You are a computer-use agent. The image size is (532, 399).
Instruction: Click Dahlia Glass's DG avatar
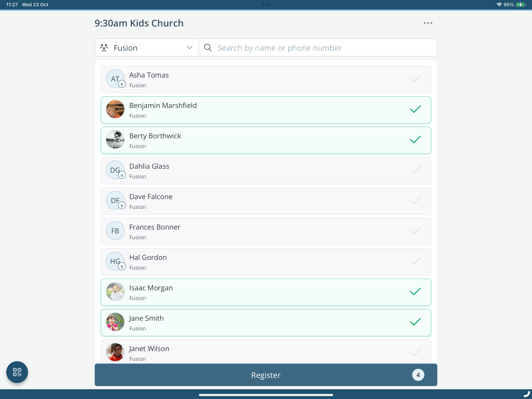pos(115,170)
